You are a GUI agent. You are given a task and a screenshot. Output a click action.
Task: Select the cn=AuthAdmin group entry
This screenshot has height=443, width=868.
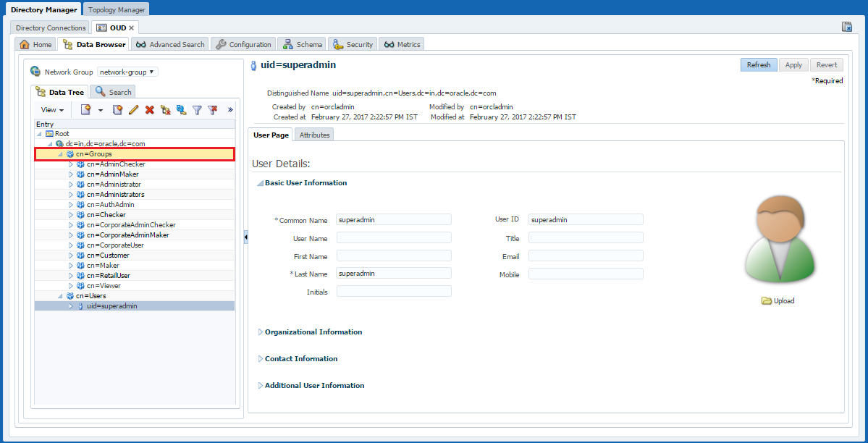(x=110, y=205)
